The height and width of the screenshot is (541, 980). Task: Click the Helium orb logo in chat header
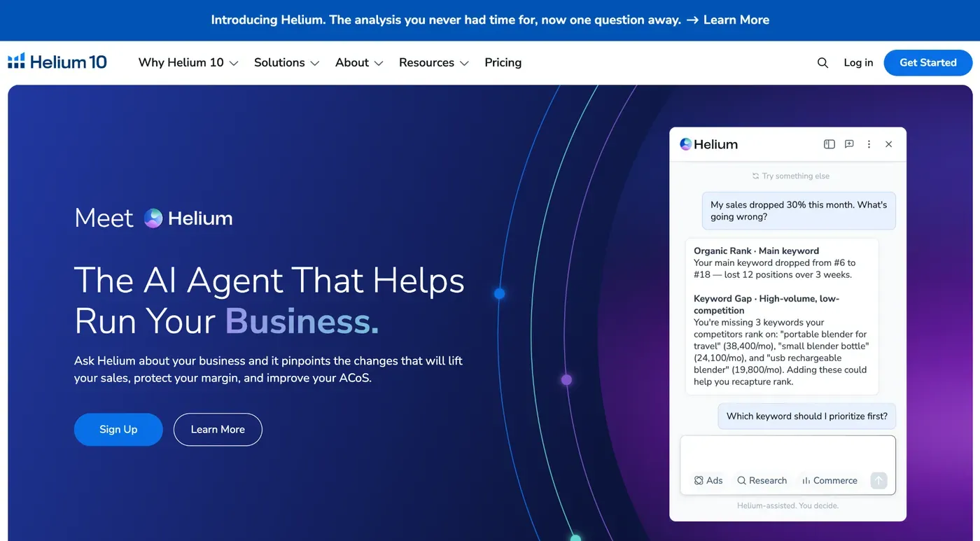tap(686, 144)
